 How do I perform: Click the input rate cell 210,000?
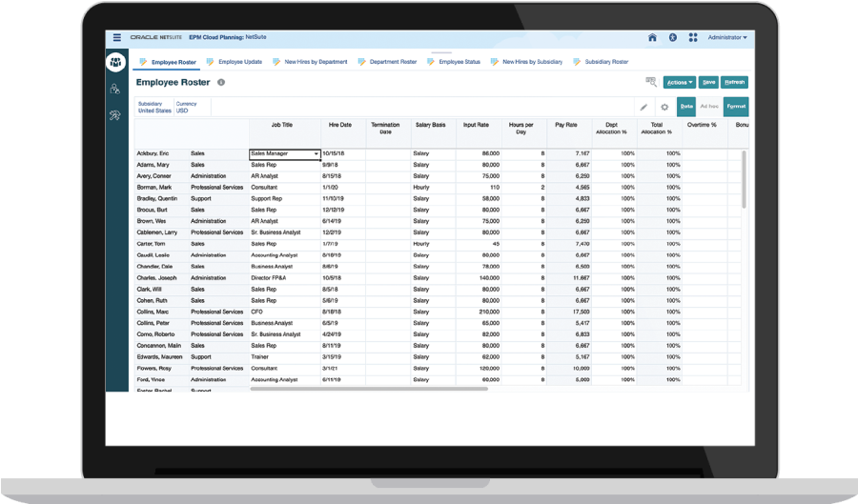click(x=479, y=312)
